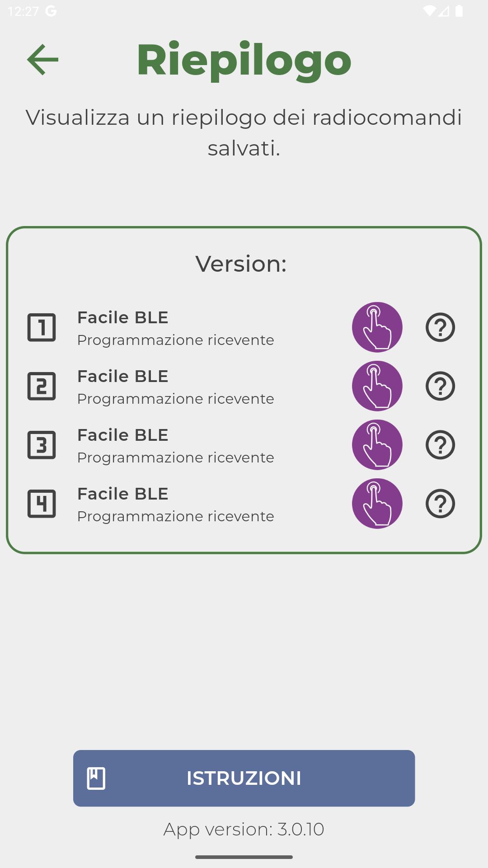Tap the Riepilogo page title
Screen dimensions: 488x868
(x=244, y=60)
